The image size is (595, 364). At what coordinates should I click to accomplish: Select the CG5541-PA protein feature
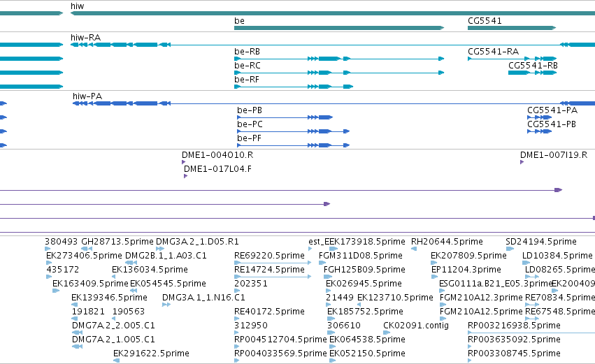coord(539,117)
